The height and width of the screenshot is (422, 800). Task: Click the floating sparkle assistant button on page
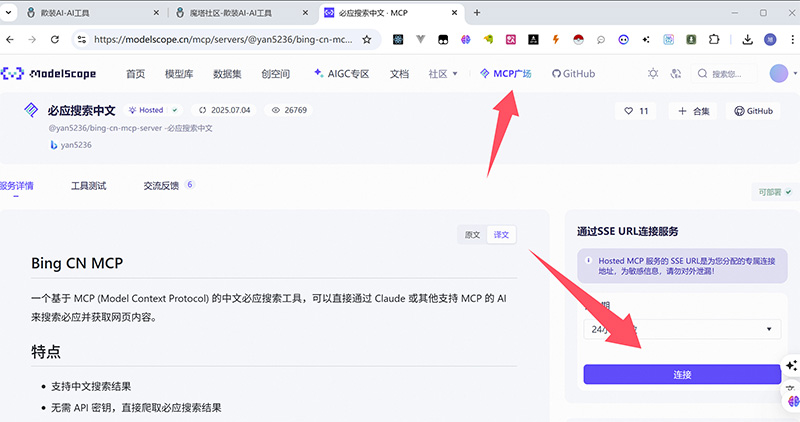coord(792,365)
